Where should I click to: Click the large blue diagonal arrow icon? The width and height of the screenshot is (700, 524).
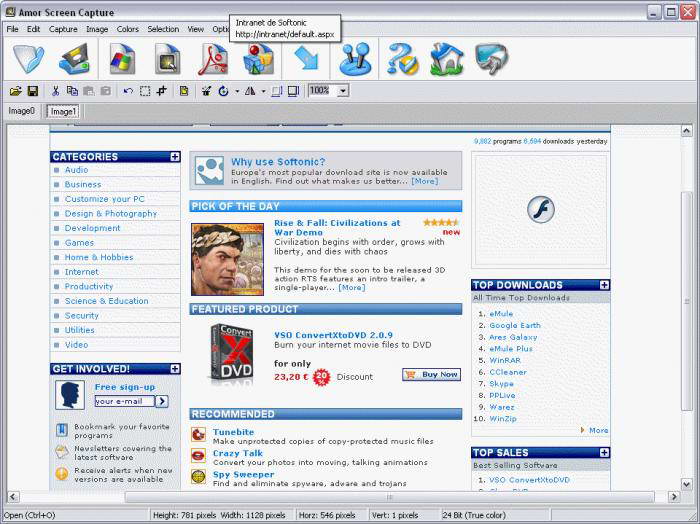point(306,58)
